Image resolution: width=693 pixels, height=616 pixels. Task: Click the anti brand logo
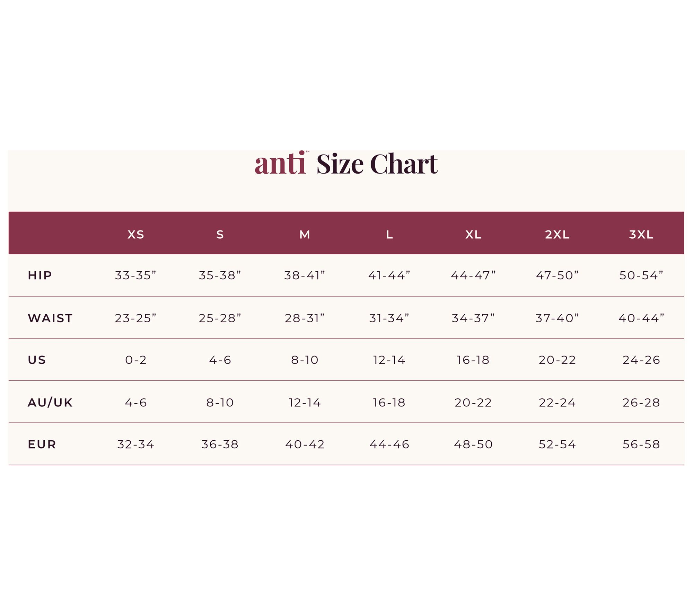coord(280,163)
